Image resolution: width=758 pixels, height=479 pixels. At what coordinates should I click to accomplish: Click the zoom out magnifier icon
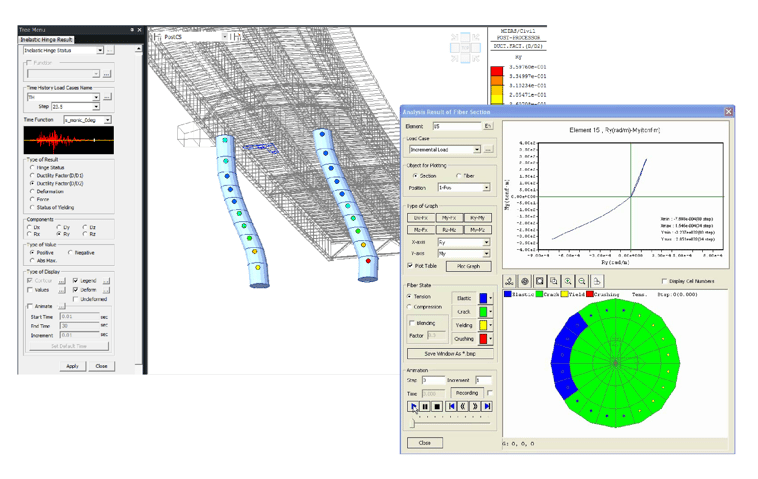tap(582, 282)
